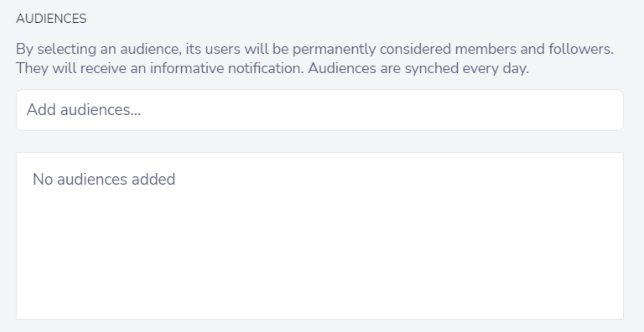The width and height of the screenshot is (644, 332).
Task: Select the AUDIENCES section heading
Action: pyautogui.click(x=51, y=19)
